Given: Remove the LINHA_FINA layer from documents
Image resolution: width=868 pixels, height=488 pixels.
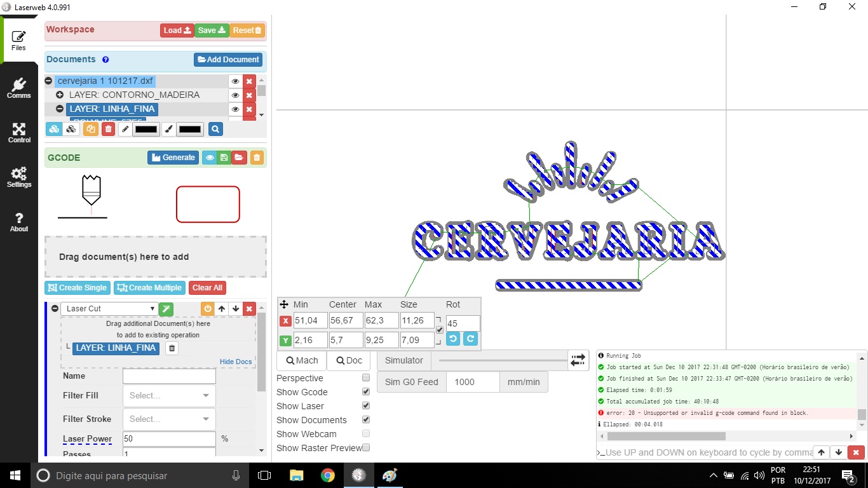Looking at the screenshot, I should pos(249,109).
